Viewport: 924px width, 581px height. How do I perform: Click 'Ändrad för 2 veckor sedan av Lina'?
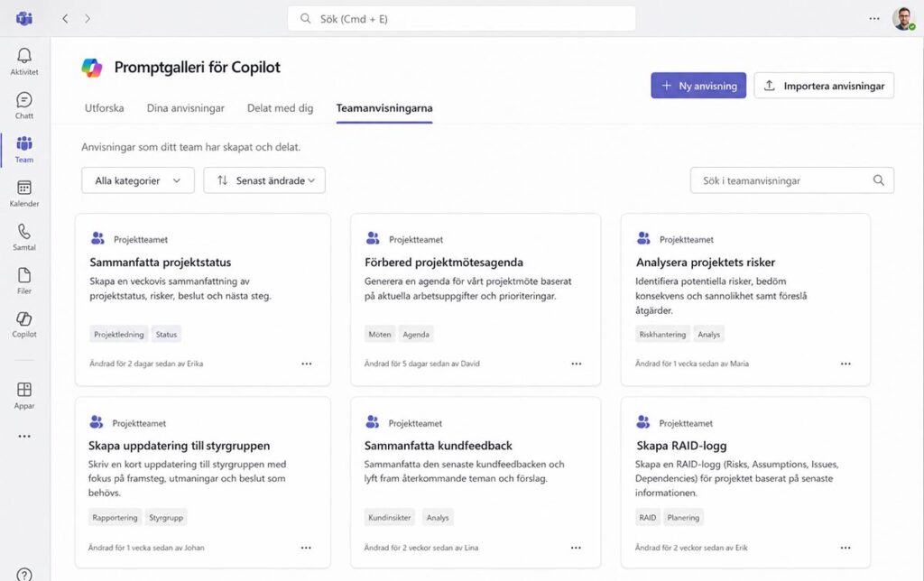click(421, 548)
